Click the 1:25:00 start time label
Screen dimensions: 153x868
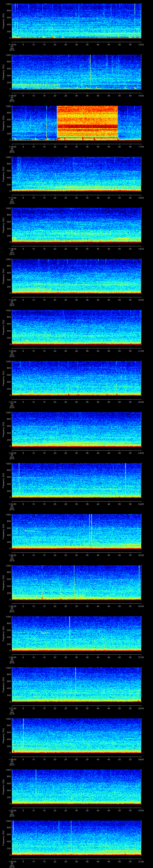[12, 606]
